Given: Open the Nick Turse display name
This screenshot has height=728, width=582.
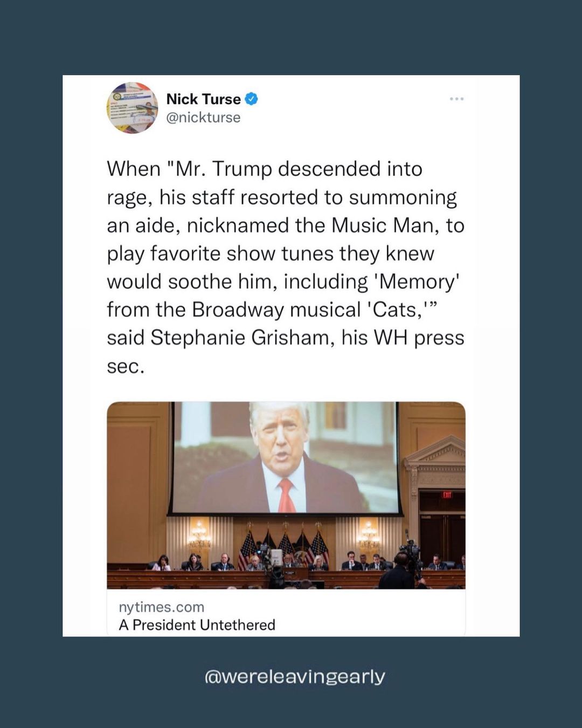Looking at the screenshot, I should pyautogui.click(x=204, y=99).
